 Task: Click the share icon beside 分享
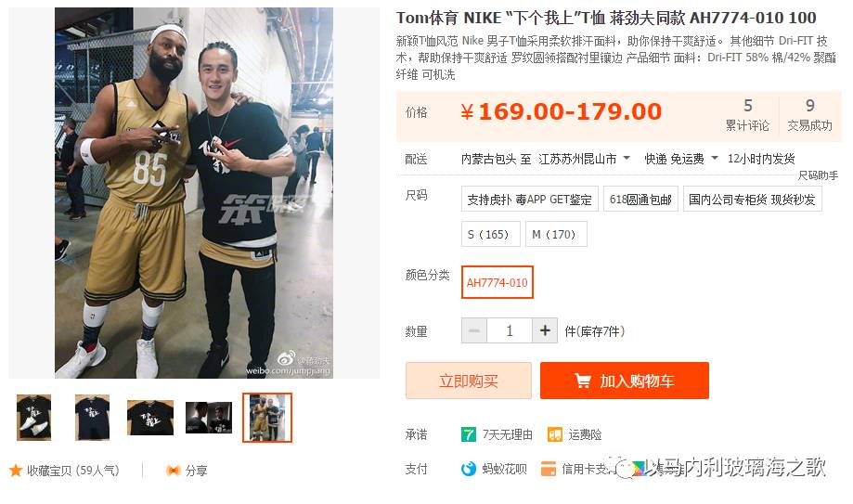click(173, 471)
